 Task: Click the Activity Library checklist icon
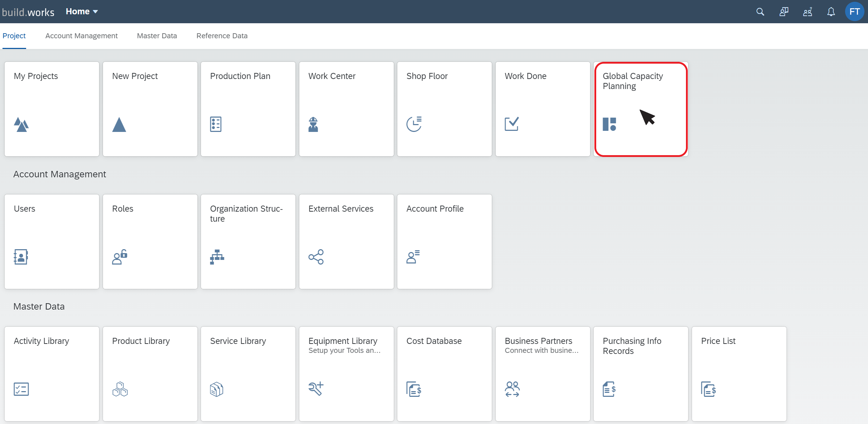[21, 389]
